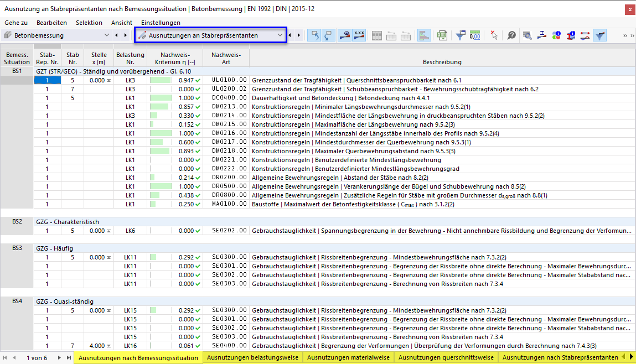Click the gray table grid icon
This screenshot has width=636, height=364.
click(x=377, y=35)
